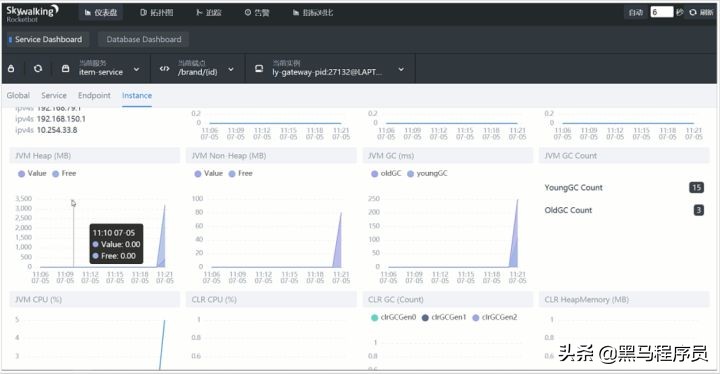Toggle the 自动 auto refresh button

pyautogui.click(x=636, y=12)
